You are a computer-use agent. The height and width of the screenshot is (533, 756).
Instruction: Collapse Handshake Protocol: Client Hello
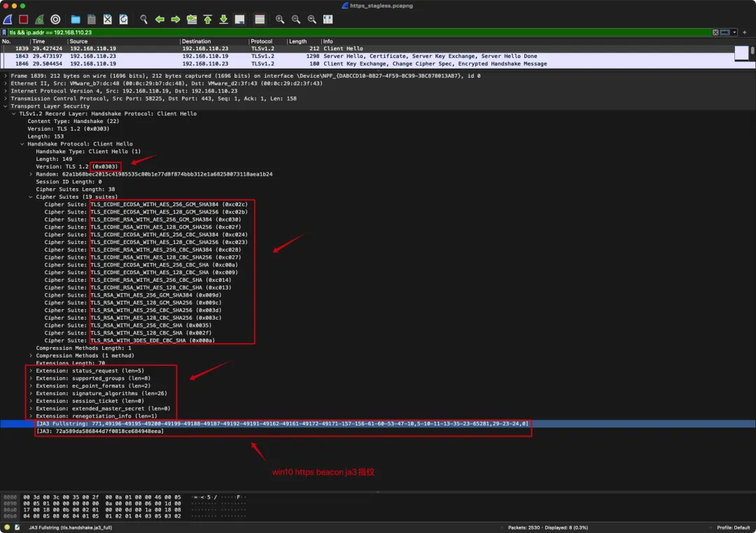click(22, 144)
